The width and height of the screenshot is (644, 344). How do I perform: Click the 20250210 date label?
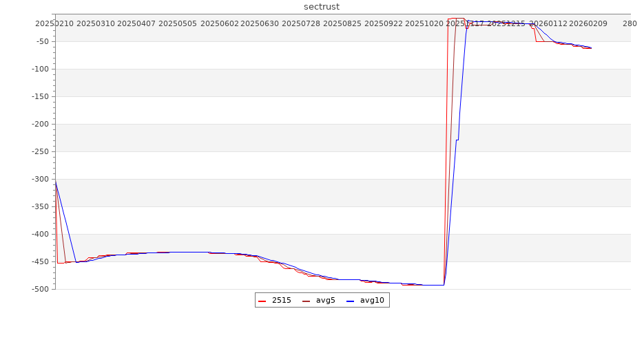(x=54, y=23)
